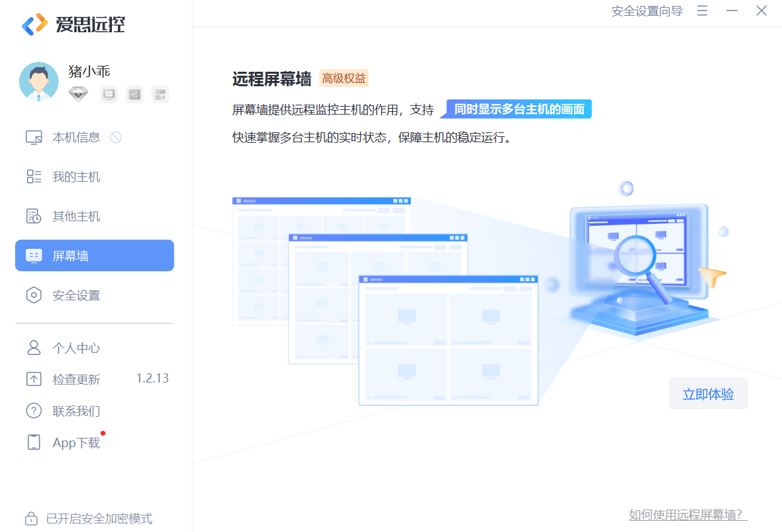Open 联系我们 contact option

click(x=76, y=411)
